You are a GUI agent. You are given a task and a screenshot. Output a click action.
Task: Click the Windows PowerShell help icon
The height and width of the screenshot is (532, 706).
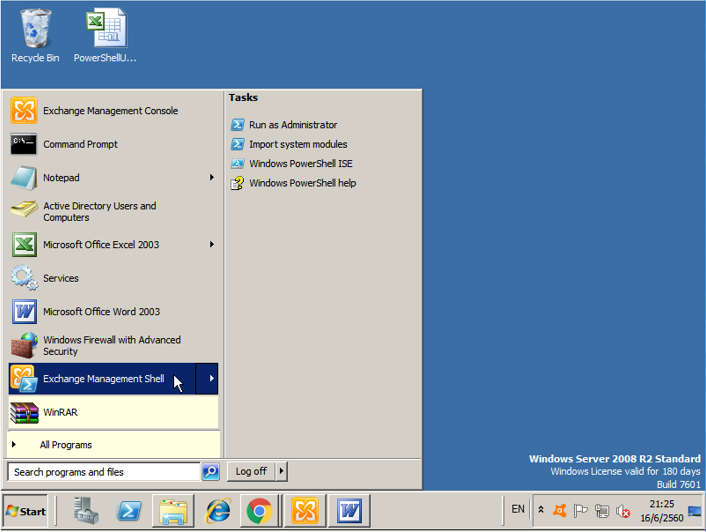click(237, 183)
